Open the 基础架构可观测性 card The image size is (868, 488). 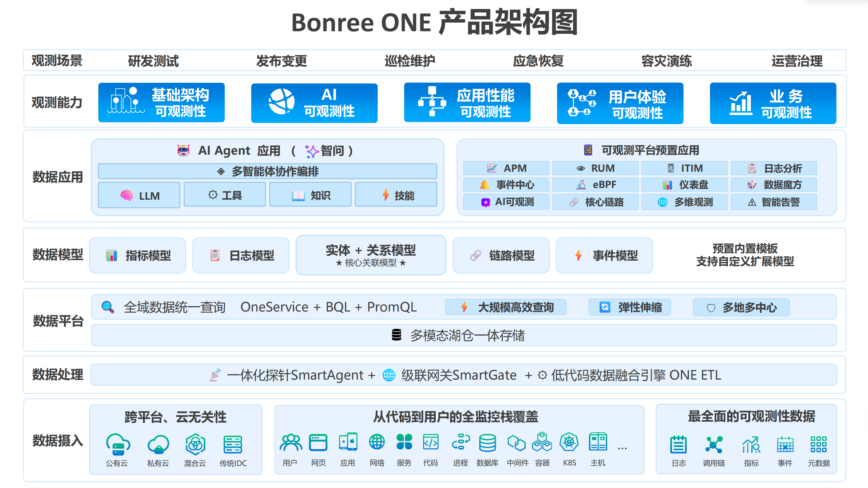pos(161,103)
